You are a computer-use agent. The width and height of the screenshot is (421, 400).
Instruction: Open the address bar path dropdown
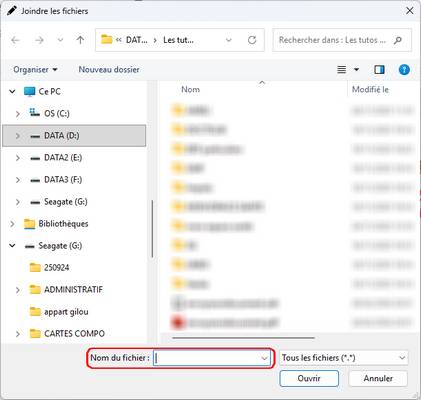click(229, 40)
